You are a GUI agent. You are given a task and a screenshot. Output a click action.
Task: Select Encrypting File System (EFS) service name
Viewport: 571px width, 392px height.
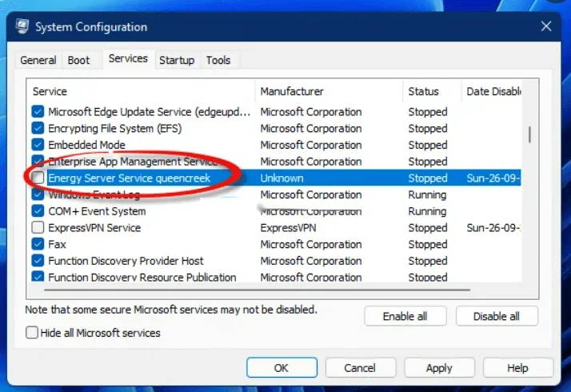[x=114, y=128]
